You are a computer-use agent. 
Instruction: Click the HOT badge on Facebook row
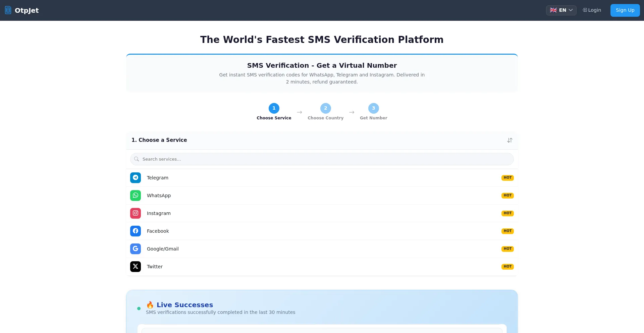click(507, 231)
